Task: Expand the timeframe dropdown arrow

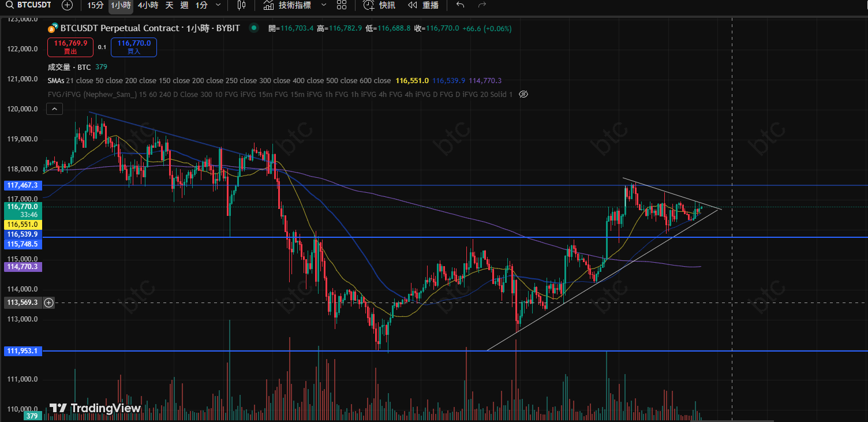Action: 218,5
